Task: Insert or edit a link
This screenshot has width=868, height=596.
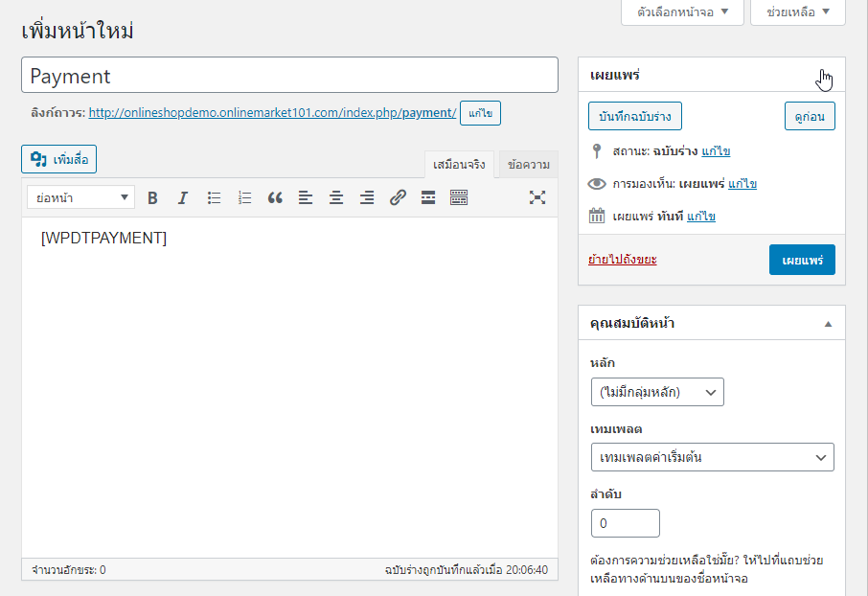Action: click(398, 197)
